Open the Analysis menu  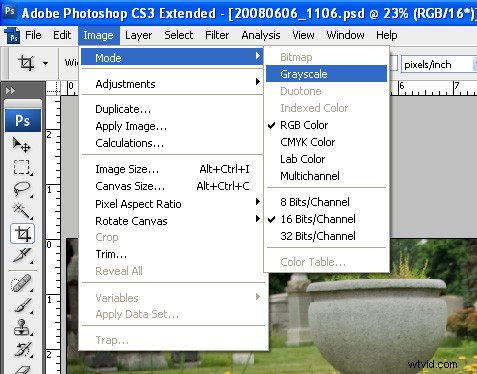point(261,35)
